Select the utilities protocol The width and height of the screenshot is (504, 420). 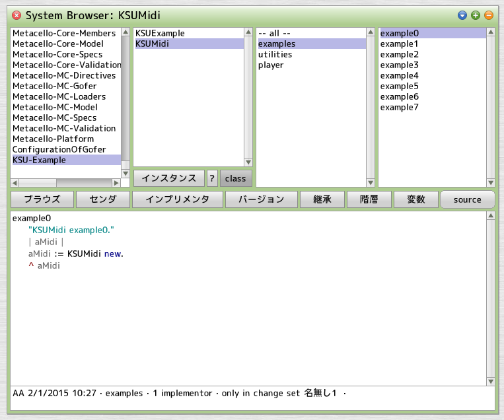tap(312, 54)
